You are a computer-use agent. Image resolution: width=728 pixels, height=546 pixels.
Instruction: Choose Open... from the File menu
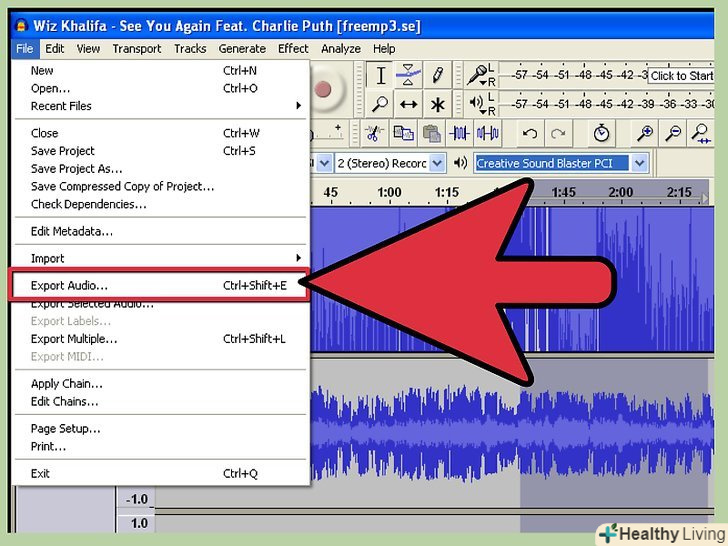coord(160,88)
